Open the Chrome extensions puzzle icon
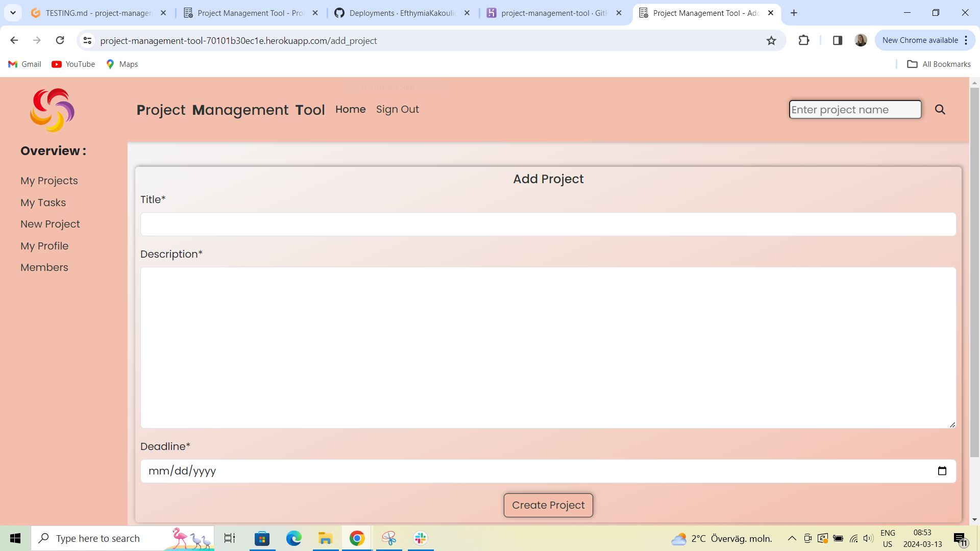 point(804,40)
